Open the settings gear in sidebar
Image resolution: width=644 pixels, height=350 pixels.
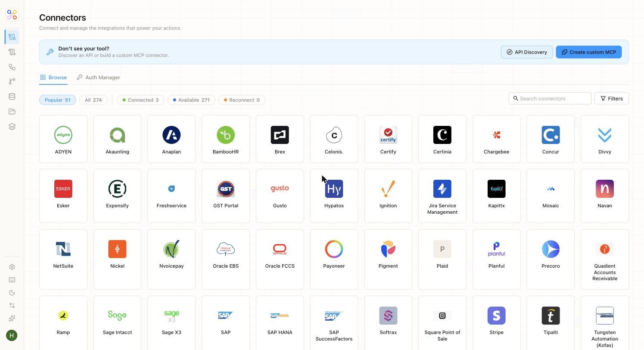pyautogui.click(x=12, y=267)
